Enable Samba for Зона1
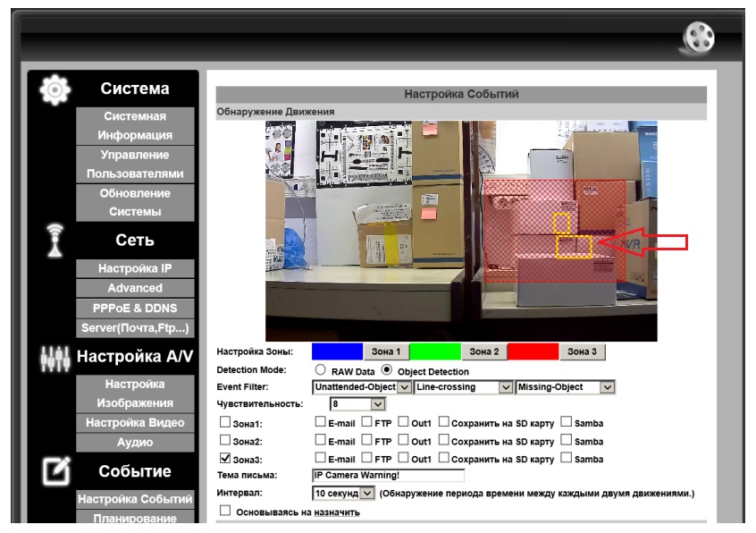The image size is (756, 533). pyautogui.click(x=567, y=422)
